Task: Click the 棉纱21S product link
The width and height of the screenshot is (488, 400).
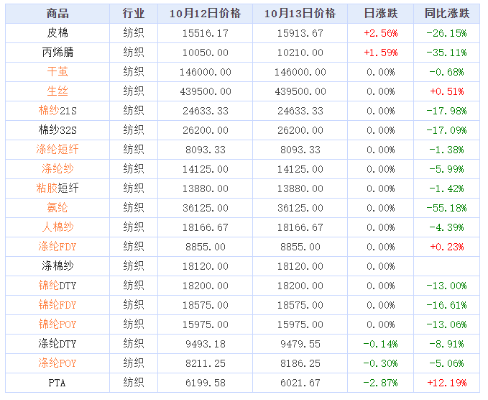Action: point(57,110)
